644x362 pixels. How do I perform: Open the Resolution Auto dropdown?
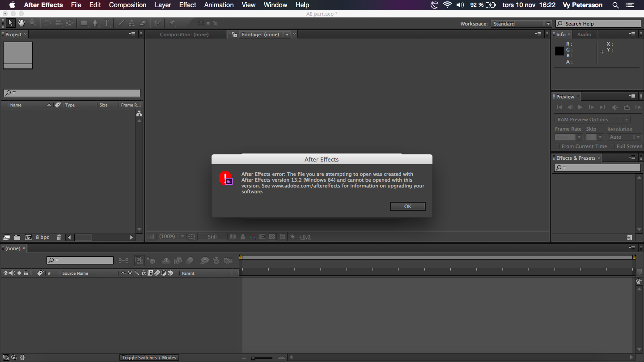coord(625,137)
